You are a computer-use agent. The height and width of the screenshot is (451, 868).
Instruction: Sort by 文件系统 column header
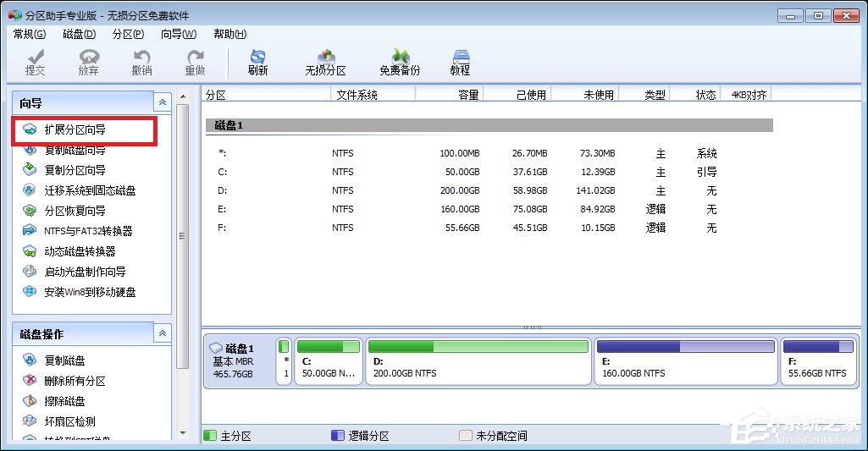click(x=373, y=95)
